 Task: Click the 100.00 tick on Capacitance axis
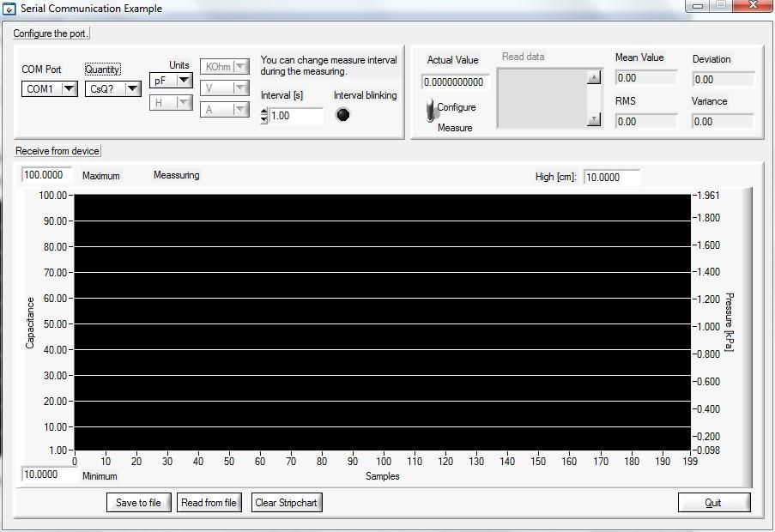click(53, 195)
